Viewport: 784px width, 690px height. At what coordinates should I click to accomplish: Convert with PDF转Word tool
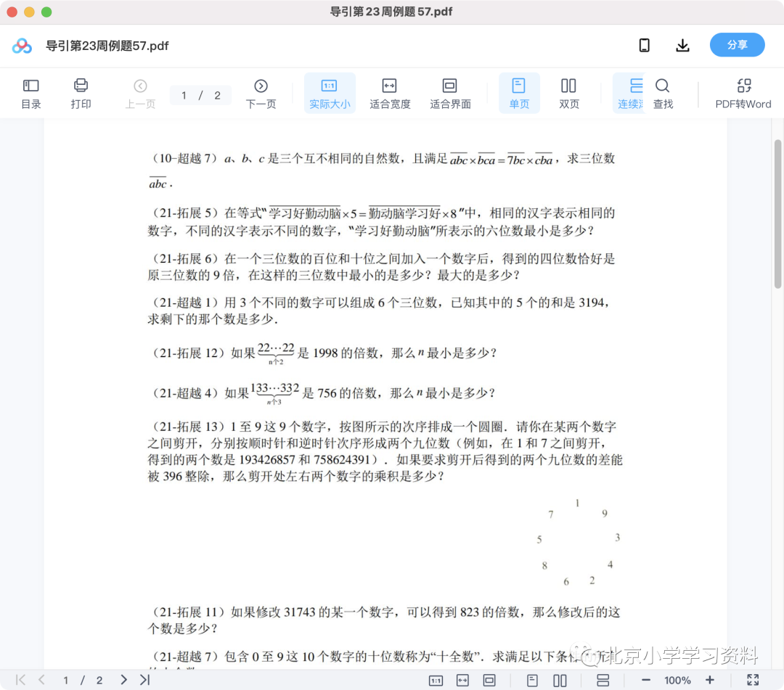743,94
